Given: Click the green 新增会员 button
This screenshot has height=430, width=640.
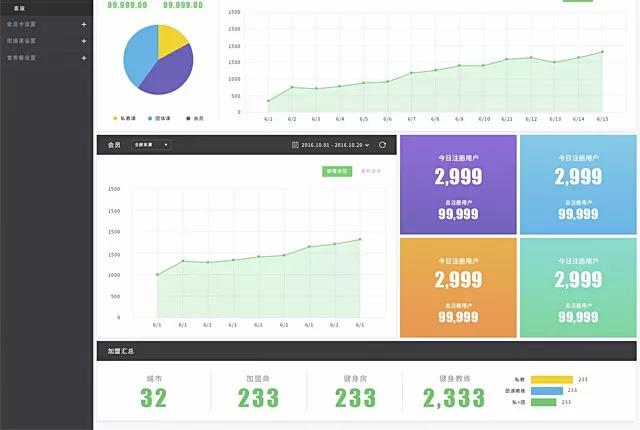Looking at the screenshot, I should [x=337, y=171].
